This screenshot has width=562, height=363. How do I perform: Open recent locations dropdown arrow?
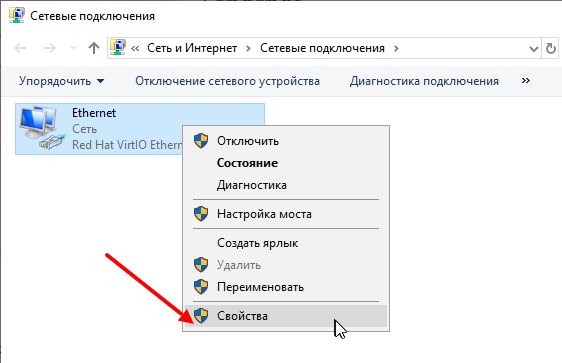coord(73,48)
